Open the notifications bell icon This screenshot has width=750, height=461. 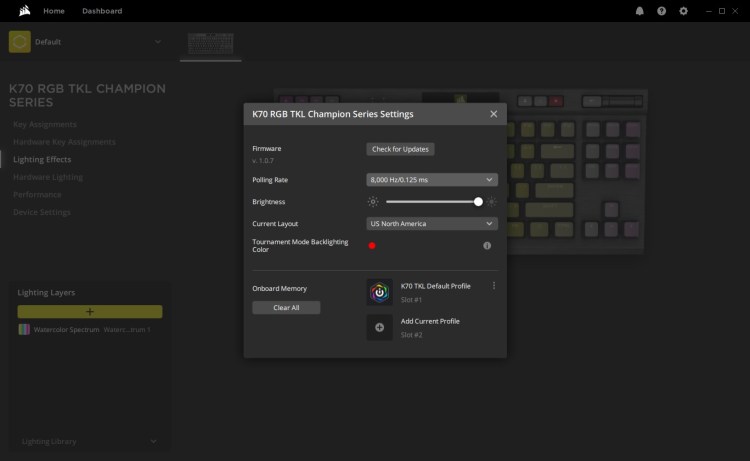click(x=640, y=11)
